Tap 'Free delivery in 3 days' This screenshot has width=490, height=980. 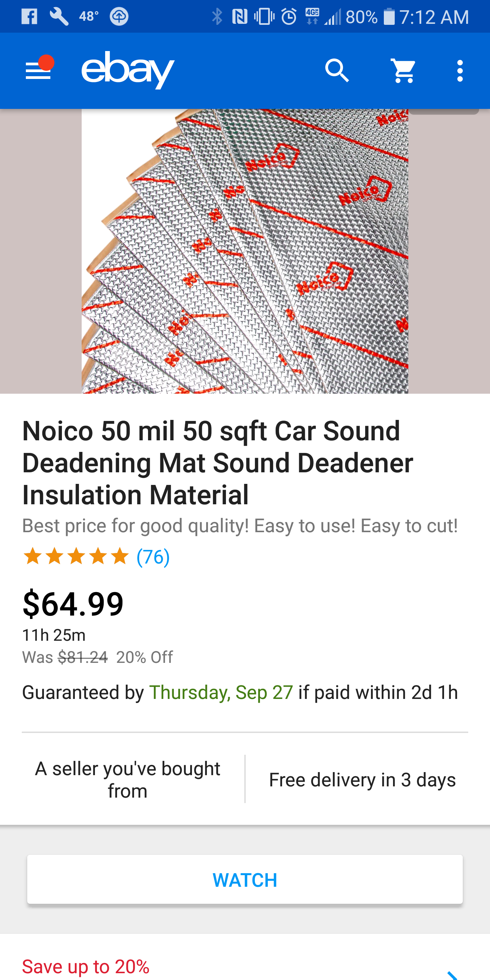point(362,780)
